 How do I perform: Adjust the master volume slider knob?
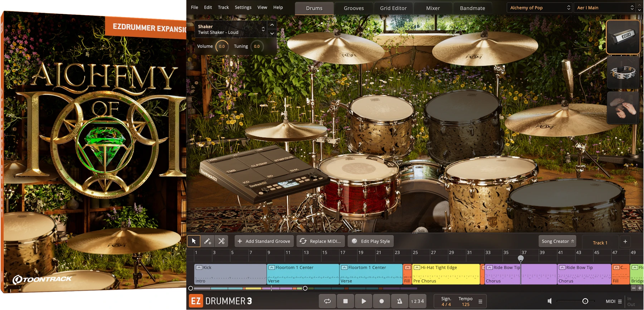[585, 301]
